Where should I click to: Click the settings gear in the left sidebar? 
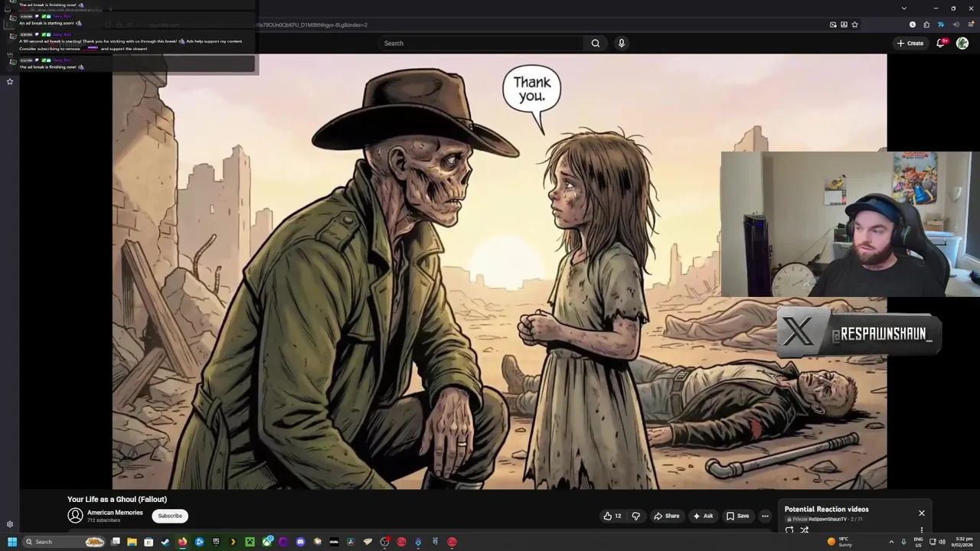10,524
